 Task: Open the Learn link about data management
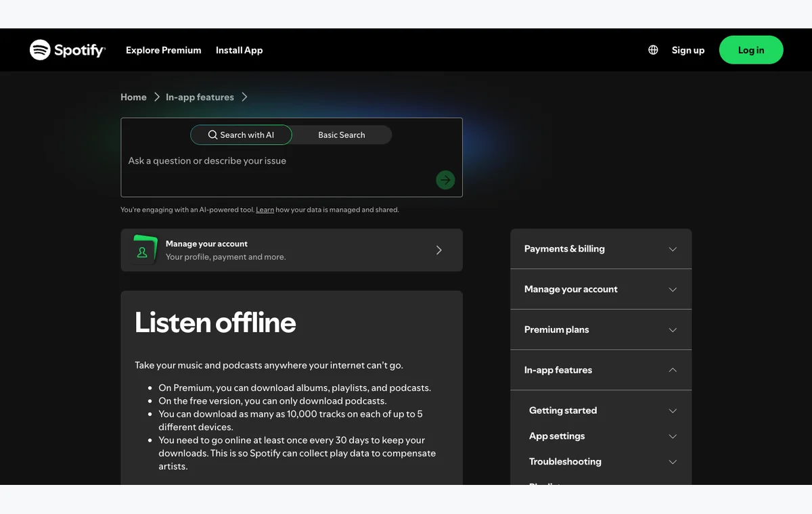click(x=265, y=210)
